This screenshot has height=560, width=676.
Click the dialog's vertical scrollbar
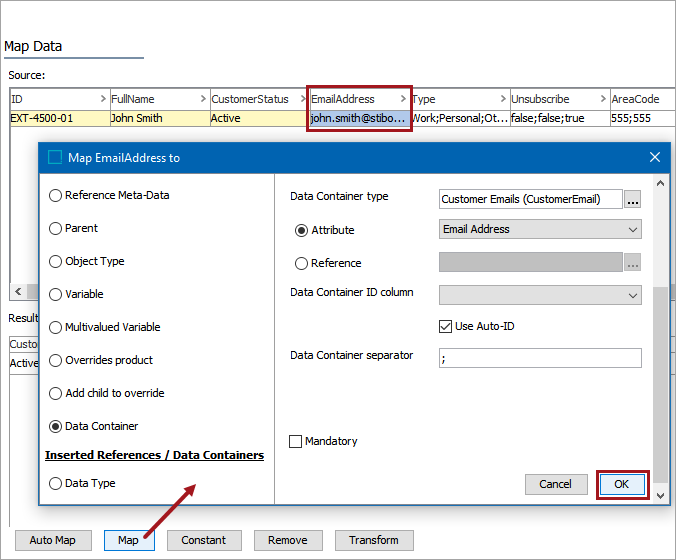(658, 380)
